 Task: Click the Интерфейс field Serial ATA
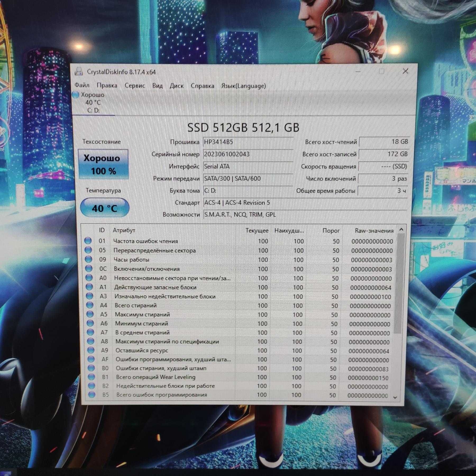tap(248, 166)
